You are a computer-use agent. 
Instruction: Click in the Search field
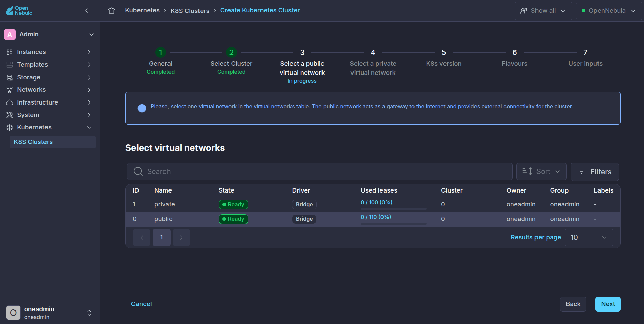tap(319, 171)
